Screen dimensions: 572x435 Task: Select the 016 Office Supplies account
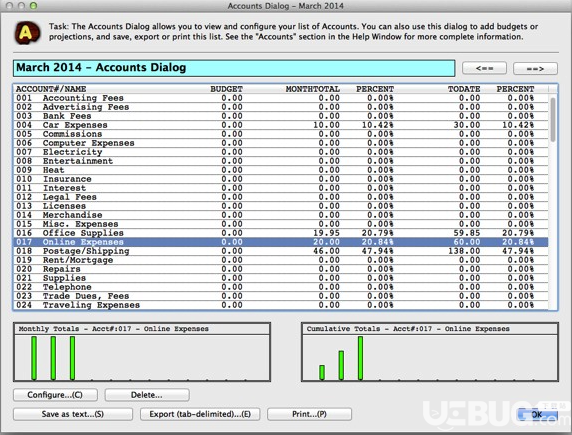281,233
